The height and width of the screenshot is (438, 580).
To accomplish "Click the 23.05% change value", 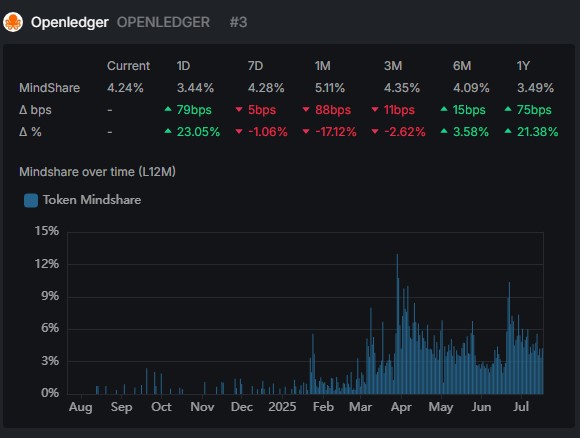I will [198, 132].
